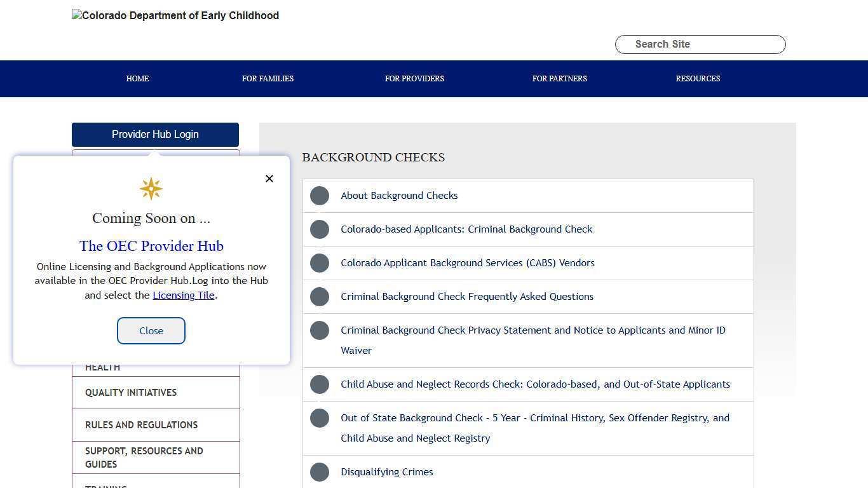The width and height of the screenshot is (868, 488).
Task: Click the Colorado Department of Early Childhood logo
Action: pos(175,15)
